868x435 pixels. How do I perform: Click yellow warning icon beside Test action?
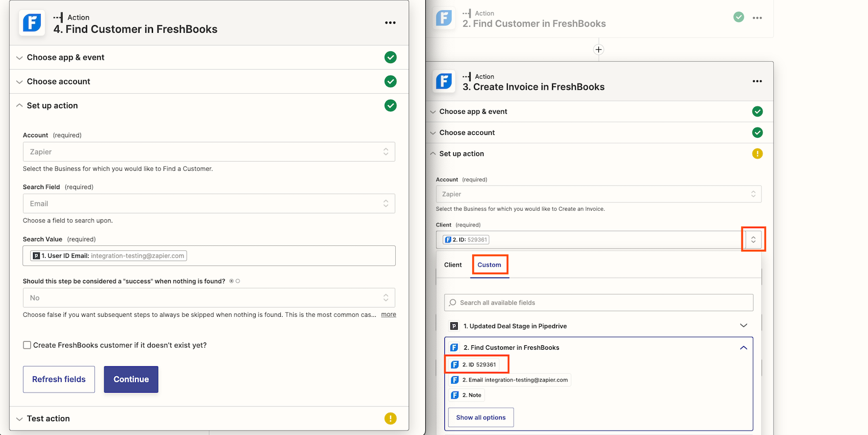pos(390,418)
